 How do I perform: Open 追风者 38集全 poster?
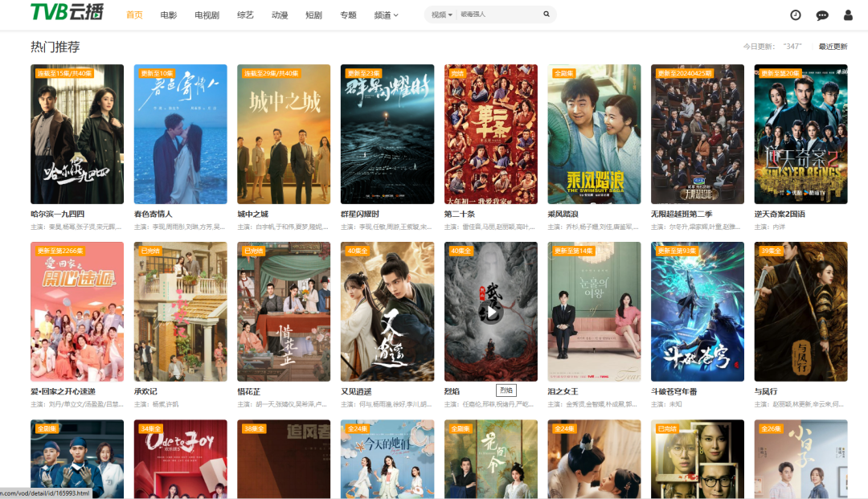coord(284,459)
